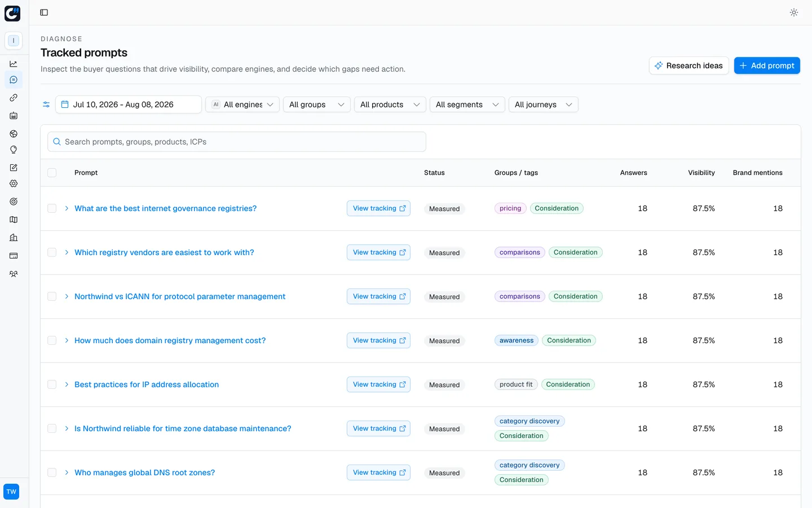Open the buildings company icon

coord(14,238)
